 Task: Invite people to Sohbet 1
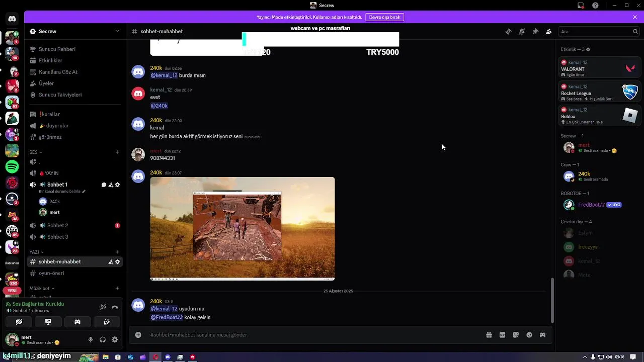[x=111, y=185]
